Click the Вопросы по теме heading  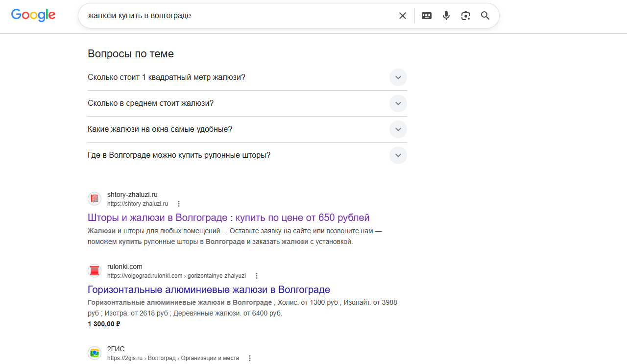pos(131,54)
